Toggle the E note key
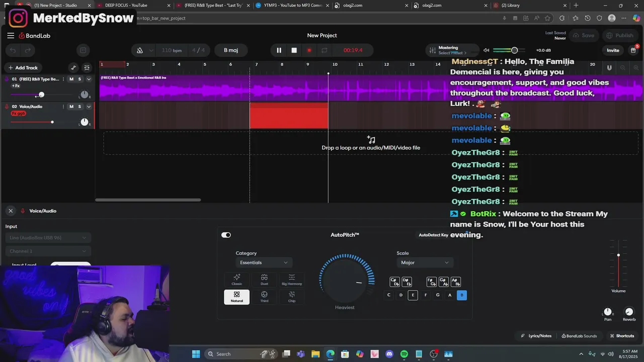The width and height of the screenshot is (644, 362). click(x=413, y=295)
